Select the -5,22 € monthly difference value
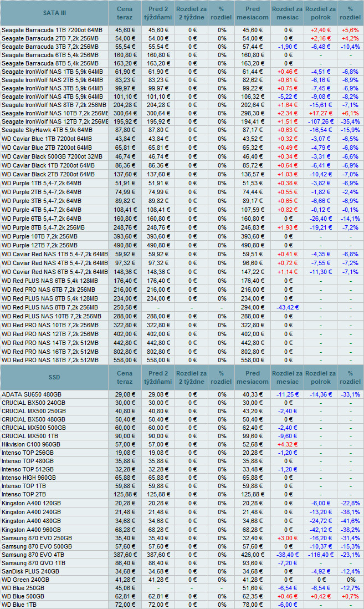The width and height of the screenshot is (364, 609). coord(288,97)
